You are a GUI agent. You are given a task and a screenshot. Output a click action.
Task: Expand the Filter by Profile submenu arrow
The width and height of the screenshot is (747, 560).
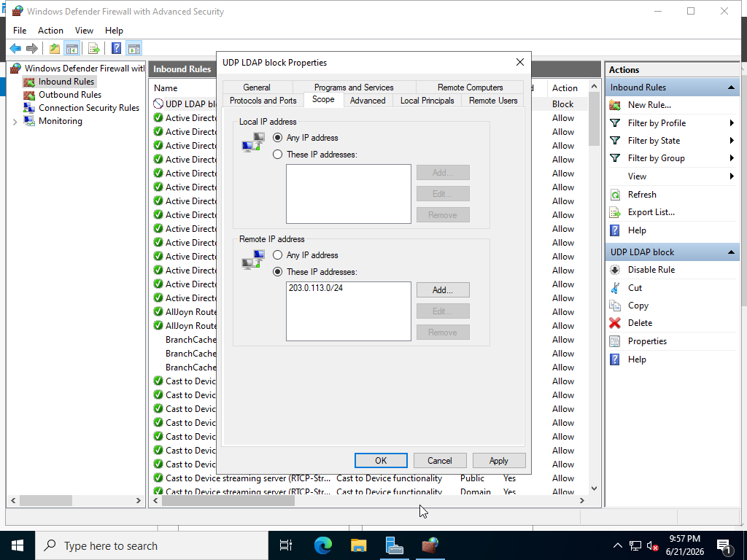pos(732,123)
